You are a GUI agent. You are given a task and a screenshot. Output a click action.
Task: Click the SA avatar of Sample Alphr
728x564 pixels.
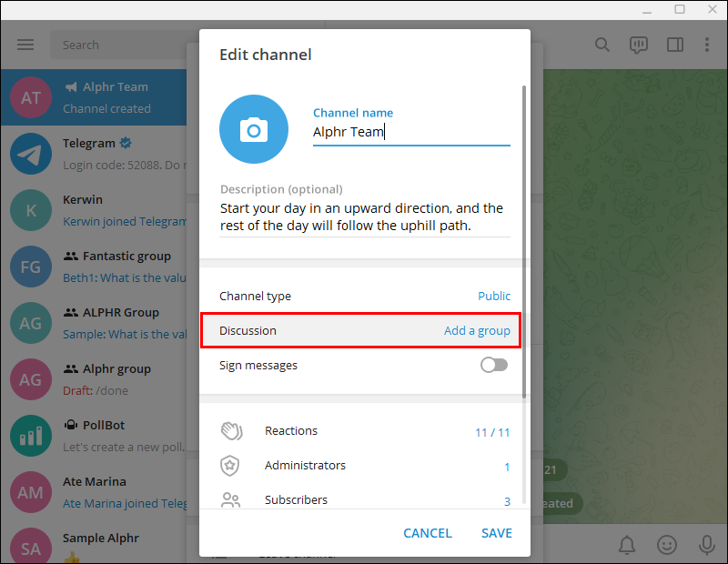pos(31,547)
